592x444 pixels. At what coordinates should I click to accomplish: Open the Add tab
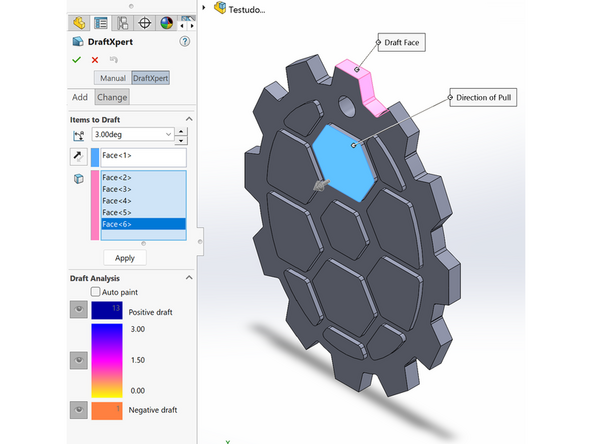[x=80, y=97]
